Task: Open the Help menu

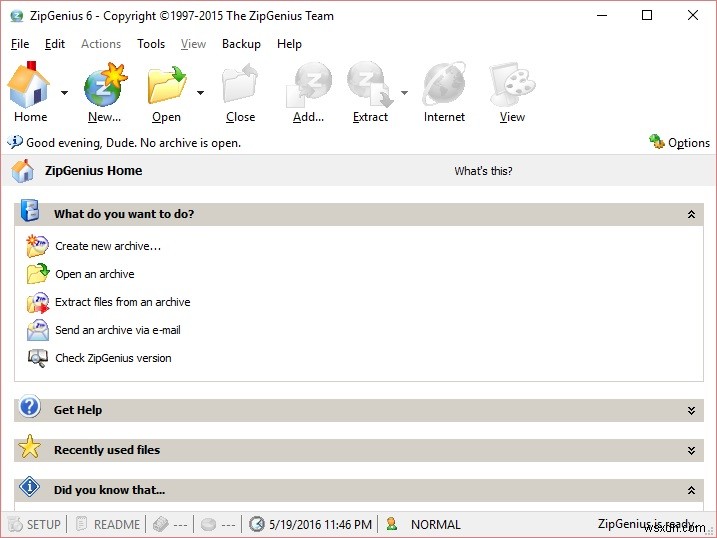Action: [x=289, y=44]
